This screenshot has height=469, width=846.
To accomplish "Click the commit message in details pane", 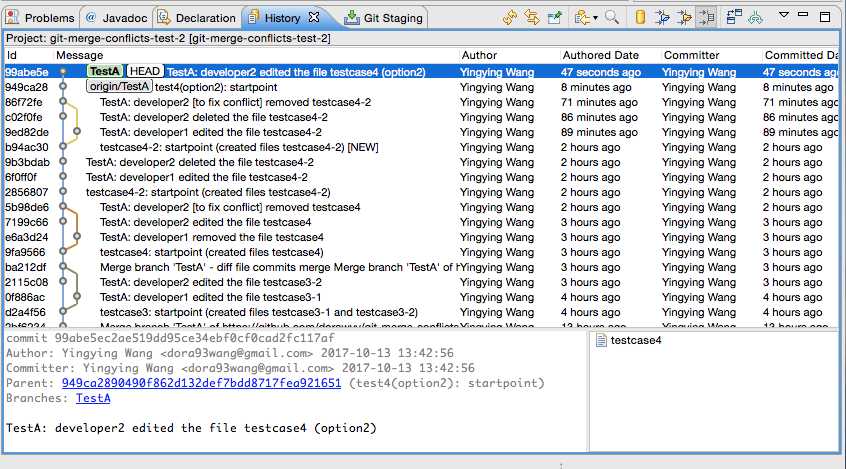I will point(191,429).
